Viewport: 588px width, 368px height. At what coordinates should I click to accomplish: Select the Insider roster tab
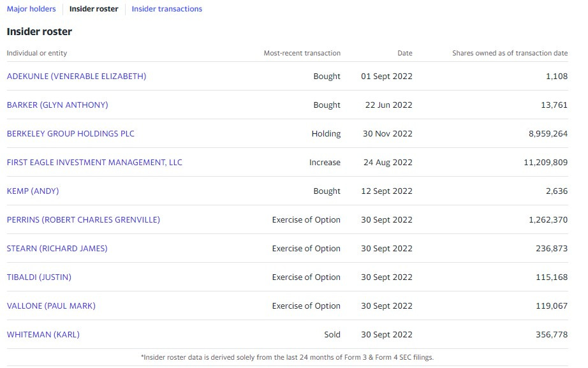[x=94, y=9]
